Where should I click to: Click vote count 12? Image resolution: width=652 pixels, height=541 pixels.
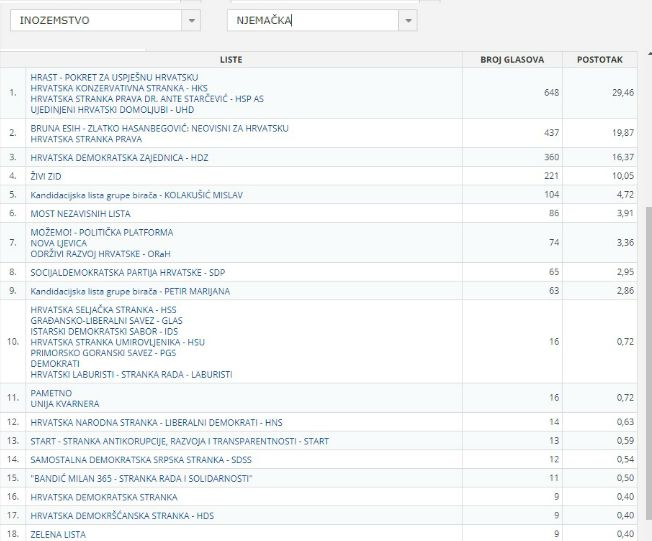click(554, 459)
